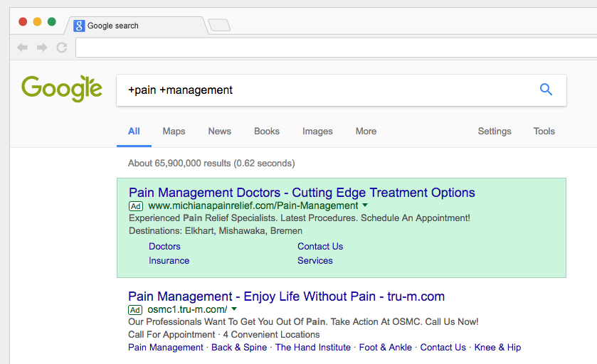Click the magnifying glass search icon

tap(546, 90)
